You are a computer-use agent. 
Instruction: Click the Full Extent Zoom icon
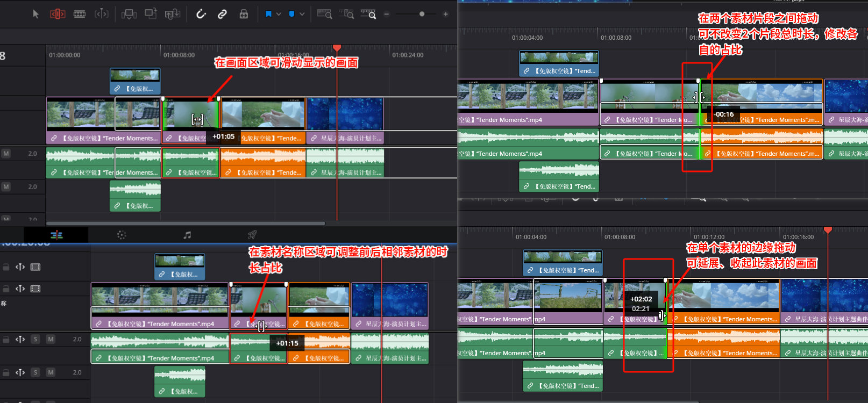click(x=324, y=14)
